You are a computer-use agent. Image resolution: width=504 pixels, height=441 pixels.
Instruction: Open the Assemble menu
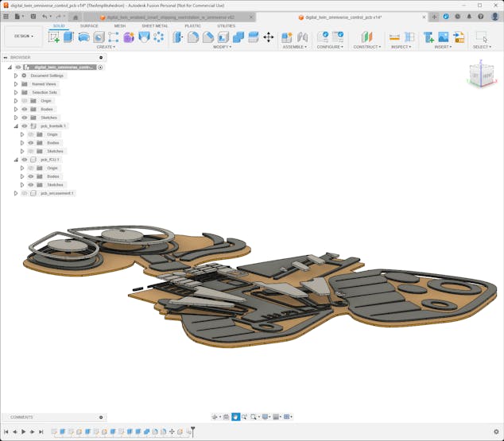pyautogui.click(x=294, y=47)
